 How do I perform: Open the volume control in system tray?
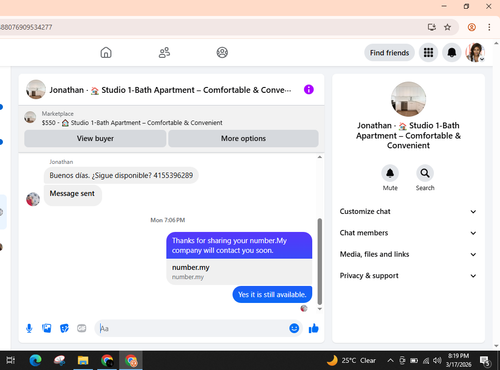[x=437, y=360]
